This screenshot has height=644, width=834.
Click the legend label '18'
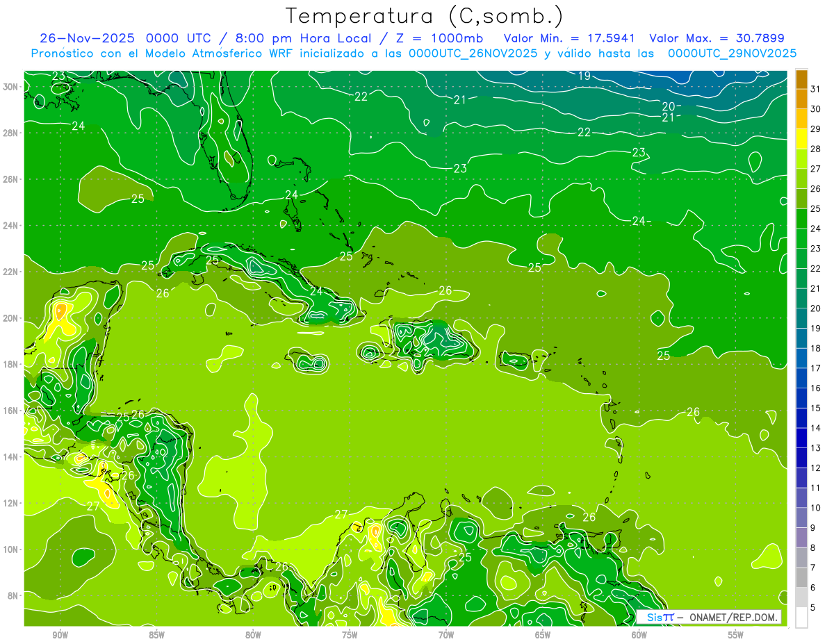pos(815,348)
